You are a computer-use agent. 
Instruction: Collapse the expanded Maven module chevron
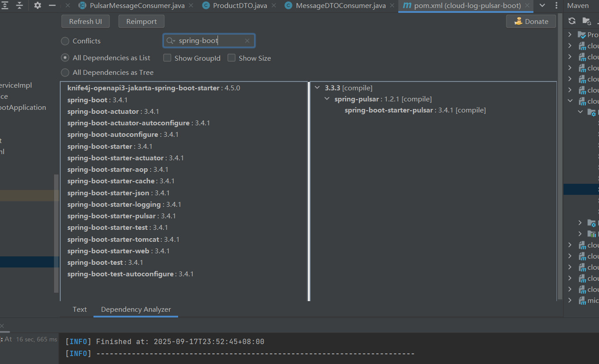[x=570, y=101]
